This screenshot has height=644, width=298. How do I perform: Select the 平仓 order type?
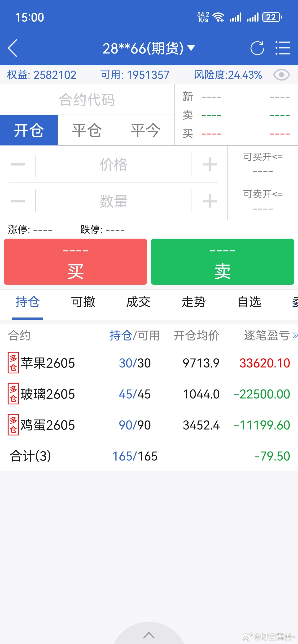tap(87, 130)
